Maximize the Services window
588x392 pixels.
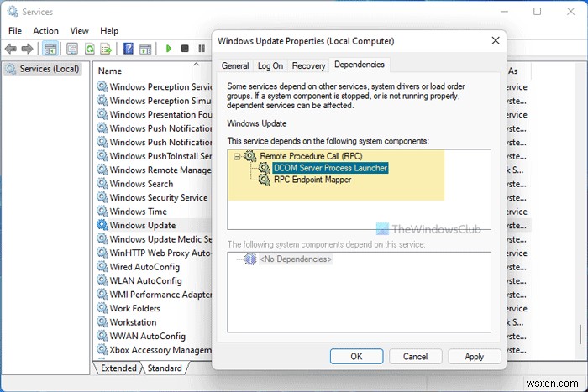537,12
